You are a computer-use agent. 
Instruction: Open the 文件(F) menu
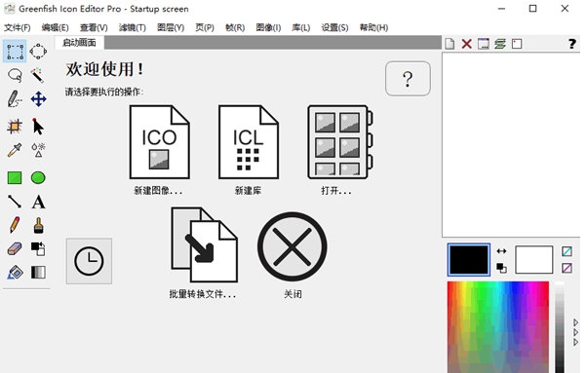click(x=17, y=27)
